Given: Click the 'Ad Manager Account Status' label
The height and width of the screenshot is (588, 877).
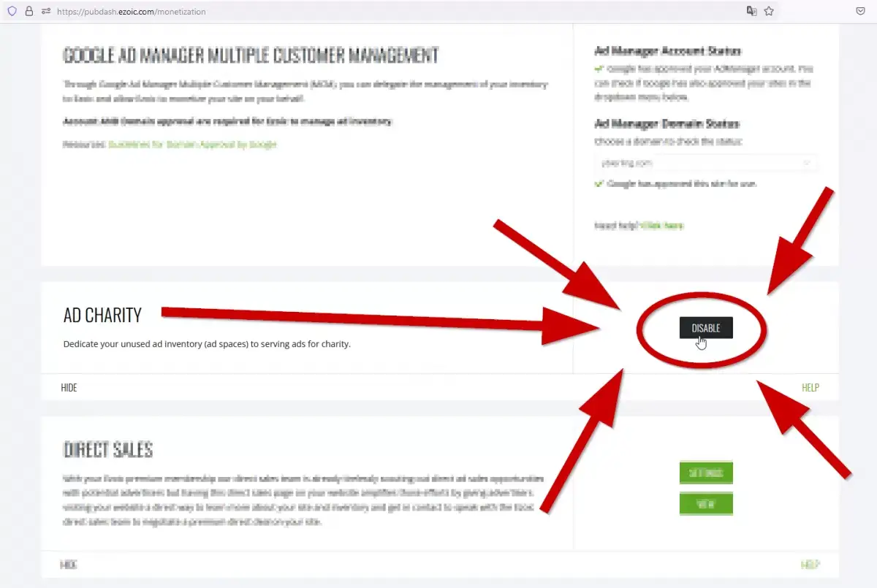Looking at the screenshot, I should point(668,51).
